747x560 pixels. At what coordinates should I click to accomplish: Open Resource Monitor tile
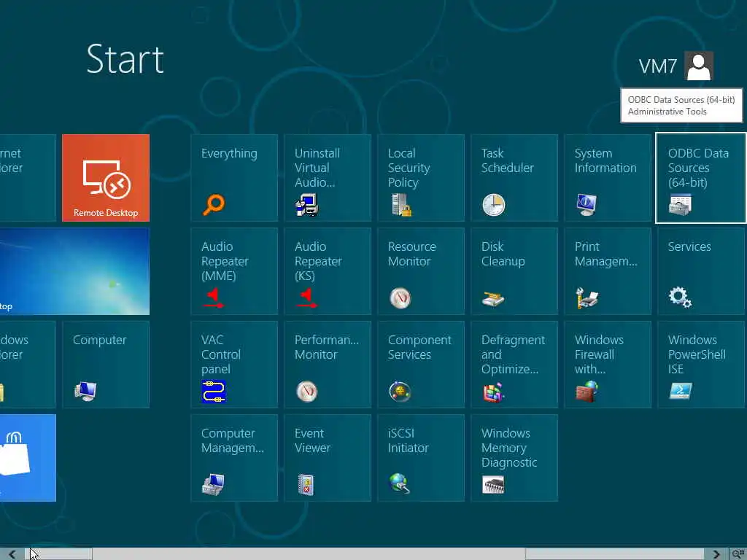pos(421,271)
